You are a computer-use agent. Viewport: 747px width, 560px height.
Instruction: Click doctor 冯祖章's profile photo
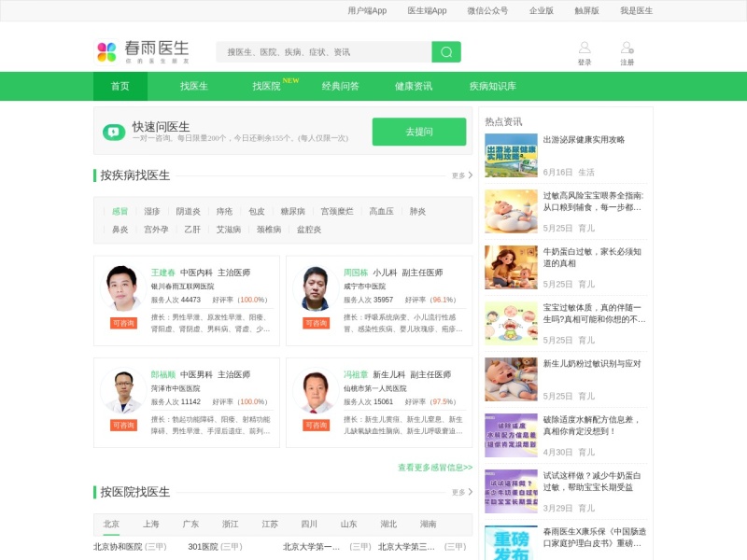(316, 390)
